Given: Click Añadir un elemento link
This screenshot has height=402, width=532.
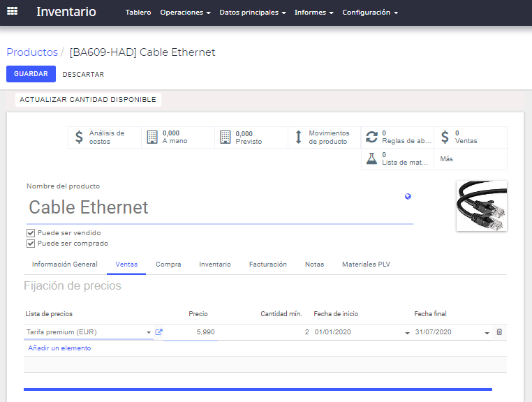Looking at the screenshot, I should tap(59, 348).
